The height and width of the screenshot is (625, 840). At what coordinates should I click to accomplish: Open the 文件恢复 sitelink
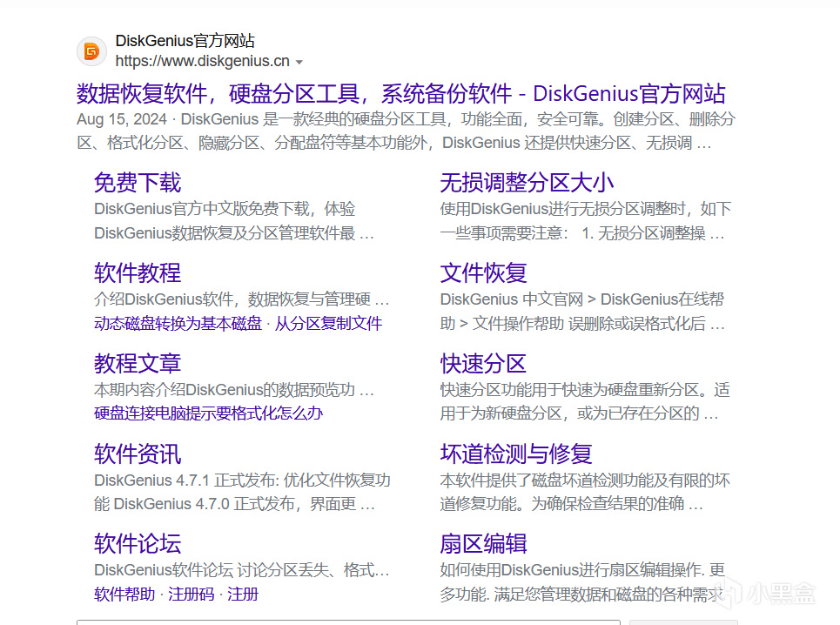pos(483,272)
